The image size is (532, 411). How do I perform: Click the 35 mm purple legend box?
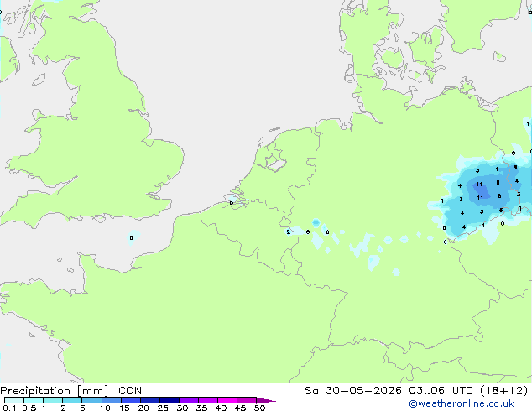pos(208,400)
